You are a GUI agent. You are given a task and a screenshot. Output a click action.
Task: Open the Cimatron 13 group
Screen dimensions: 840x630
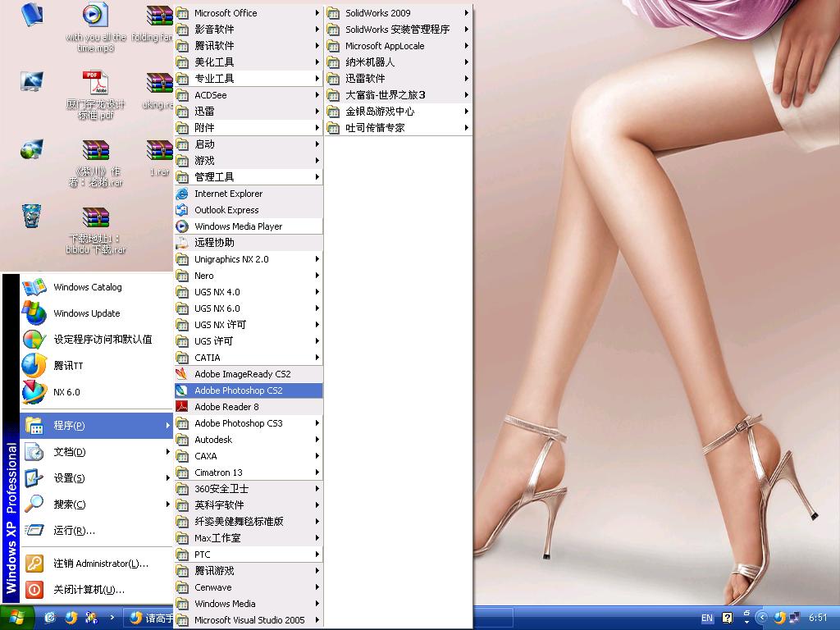pos(249,472)
